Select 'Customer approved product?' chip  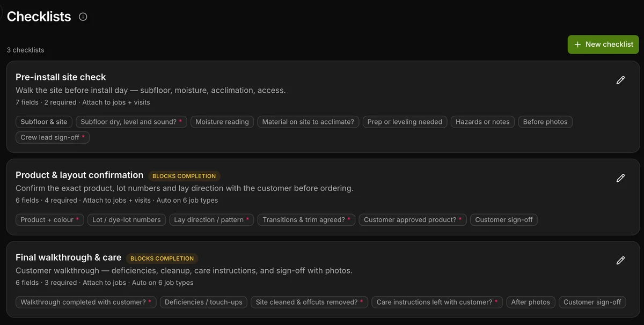[413, 220]
